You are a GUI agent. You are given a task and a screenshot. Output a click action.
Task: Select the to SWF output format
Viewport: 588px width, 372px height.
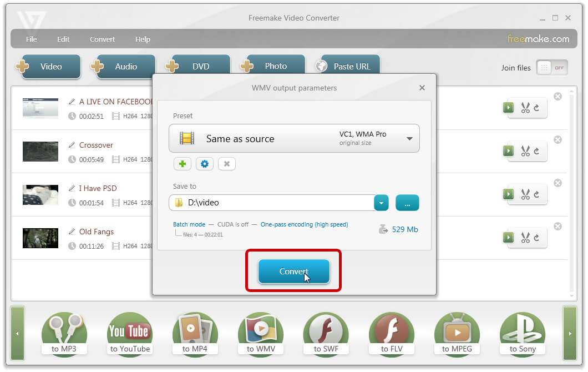coord(326,333)
